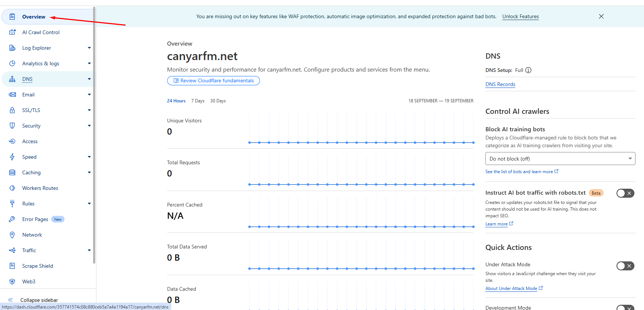Screen dimensions: 644x310
Task: Click the Error Pages wrench icon
Action: tap(12, 219)
